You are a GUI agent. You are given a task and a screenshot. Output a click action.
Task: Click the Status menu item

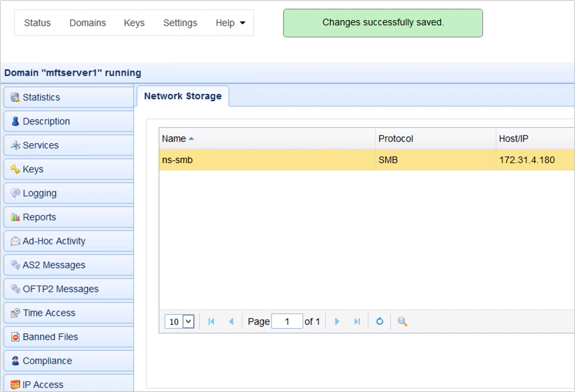[x=37, y=22]
